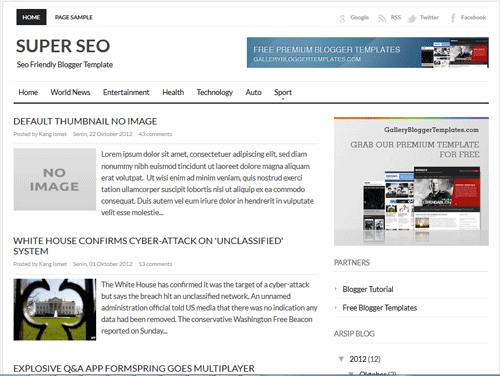Open the Free Blogger Templates partner link
500x376 pixels.
380,308
